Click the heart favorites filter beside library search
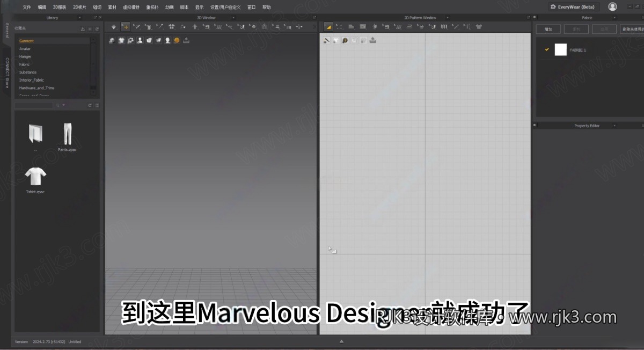The height and width of the screenshot is (350, 644). tap(63, 105)
